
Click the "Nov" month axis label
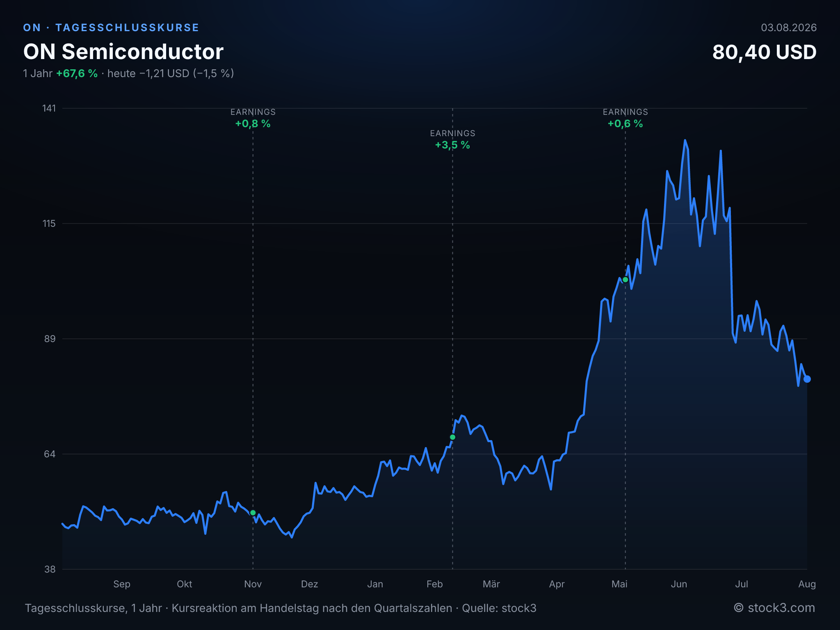pyautogui.click(x=253, y=584)
